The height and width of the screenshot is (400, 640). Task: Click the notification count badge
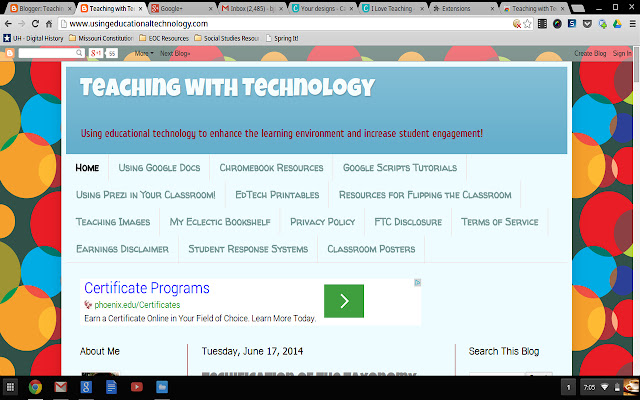(568, 387)
